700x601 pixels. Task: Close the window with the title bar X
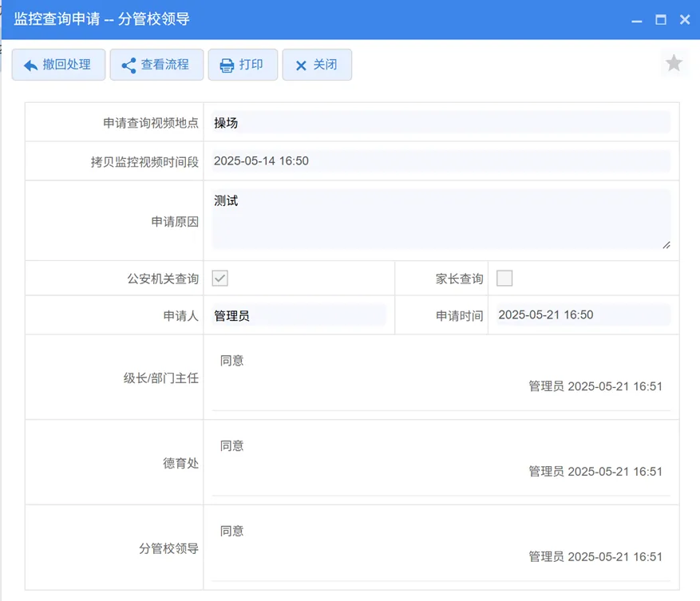pyautogui.click(x=685, y=20)
